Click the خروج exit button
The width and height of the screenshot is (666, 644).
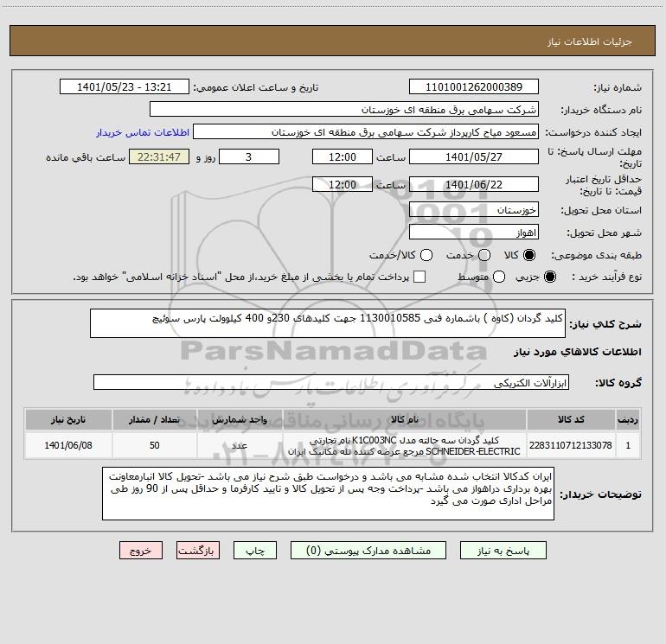[x=141, y=551]
